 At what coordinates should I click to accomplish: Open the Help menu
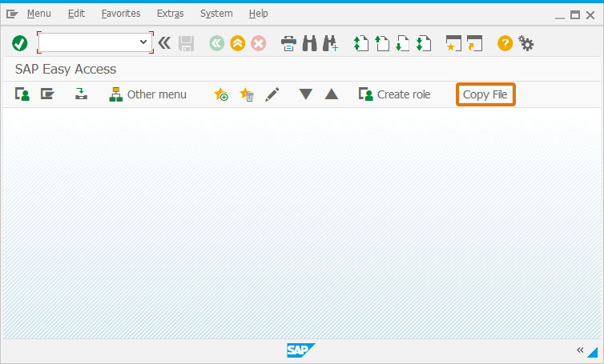pyautogui.click(x=258, y=14)
